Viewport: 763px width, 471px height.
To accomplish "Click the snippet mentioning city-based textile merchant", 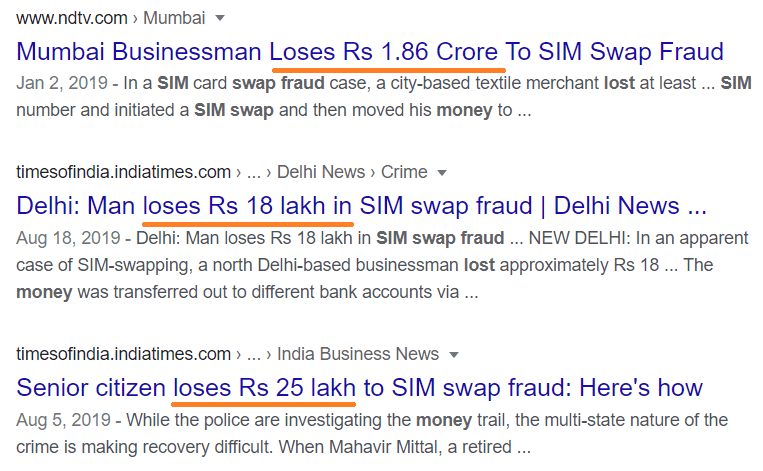I will (x=383, y=96).
